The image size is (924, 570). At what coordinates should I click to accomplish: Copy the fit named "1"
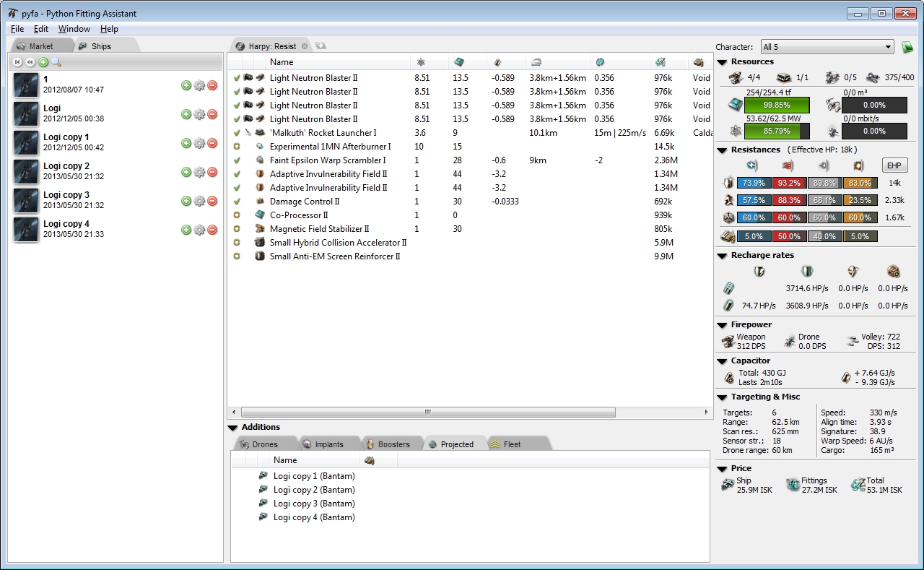point(186,85)
